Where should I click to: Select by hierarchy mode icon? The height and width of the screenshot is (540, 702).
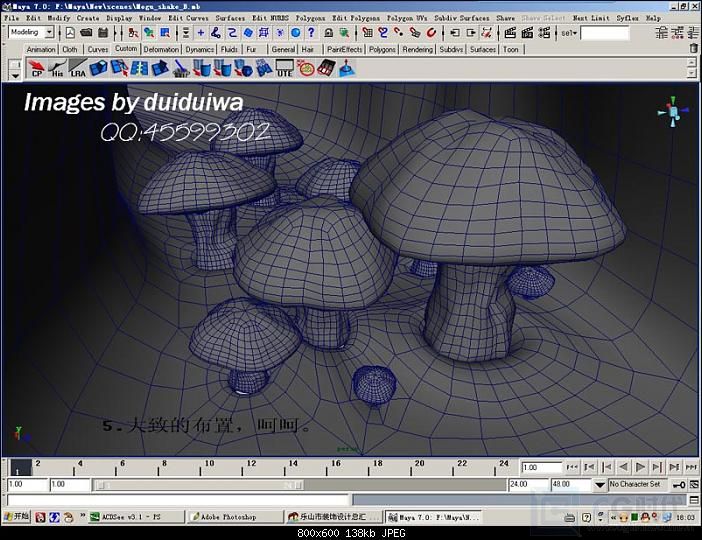(133, 32)
